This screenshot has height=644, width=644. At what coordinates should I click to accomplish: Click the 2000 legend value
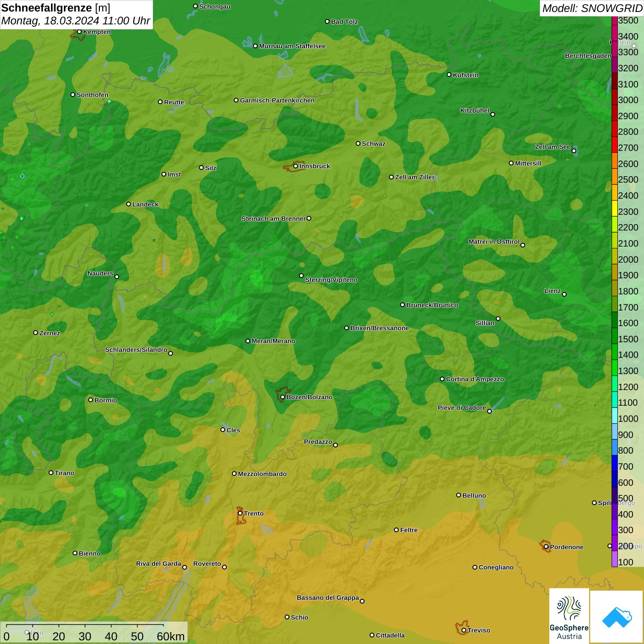(x=628, y=259)
